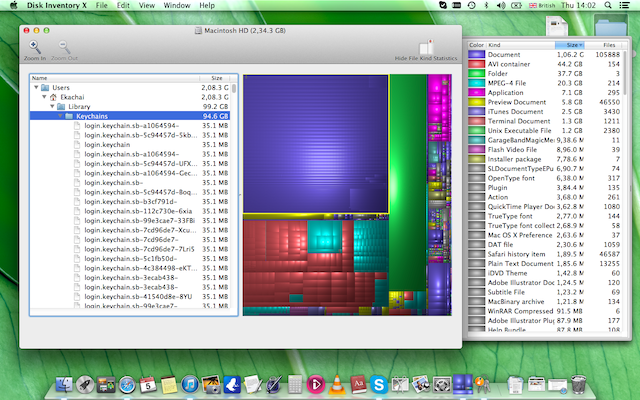Click the Application kind color swatch

[x=476, y=93]
